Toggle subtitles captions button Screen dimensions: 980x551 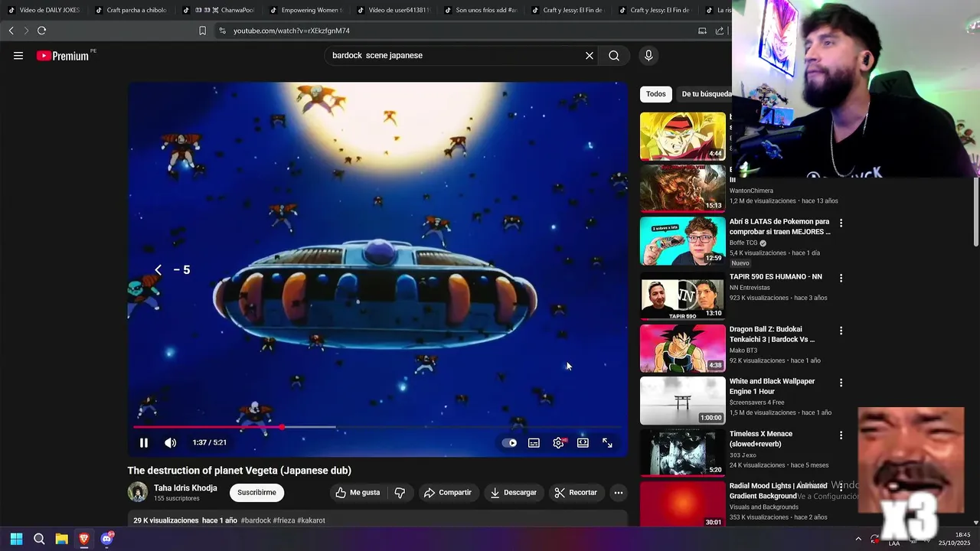coord(534,443)
